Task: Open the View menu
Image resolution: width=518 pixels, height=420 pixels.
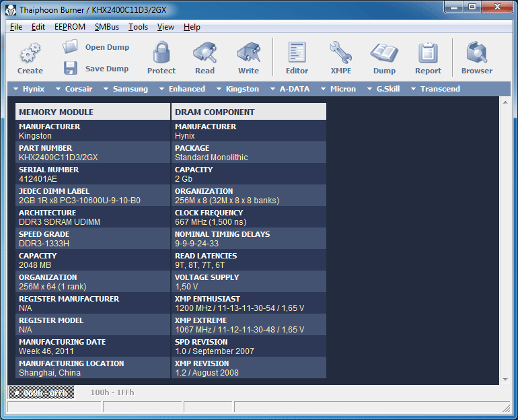Action: [165, 27]
